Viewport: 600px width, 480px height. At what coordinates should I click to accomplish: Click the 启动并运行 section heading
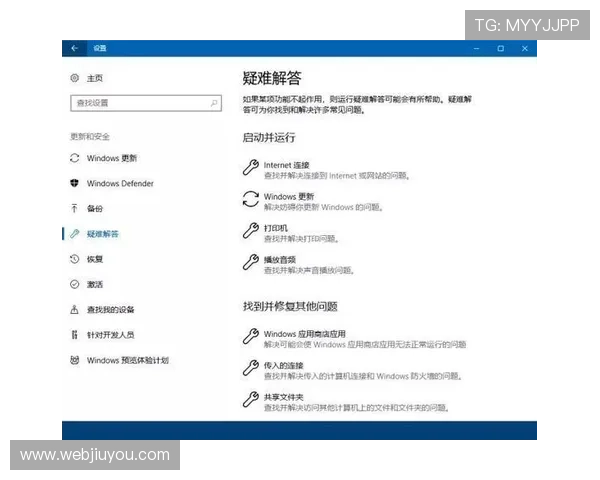pos(269,137)
